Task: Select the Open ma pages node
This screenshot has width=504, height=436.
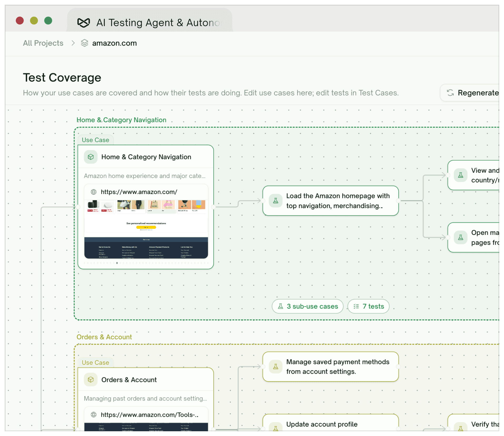Action: coord(473,237)
